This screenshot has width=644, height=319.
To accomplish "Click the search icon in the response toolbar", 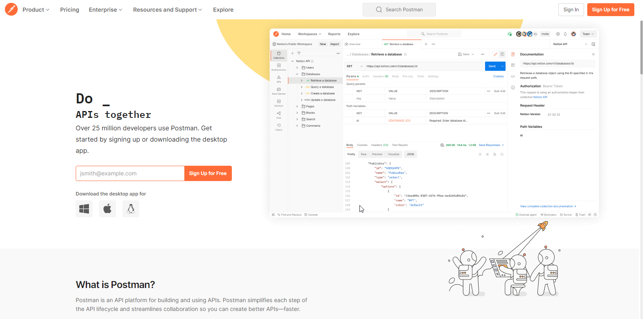I will [x=502, y=154].
